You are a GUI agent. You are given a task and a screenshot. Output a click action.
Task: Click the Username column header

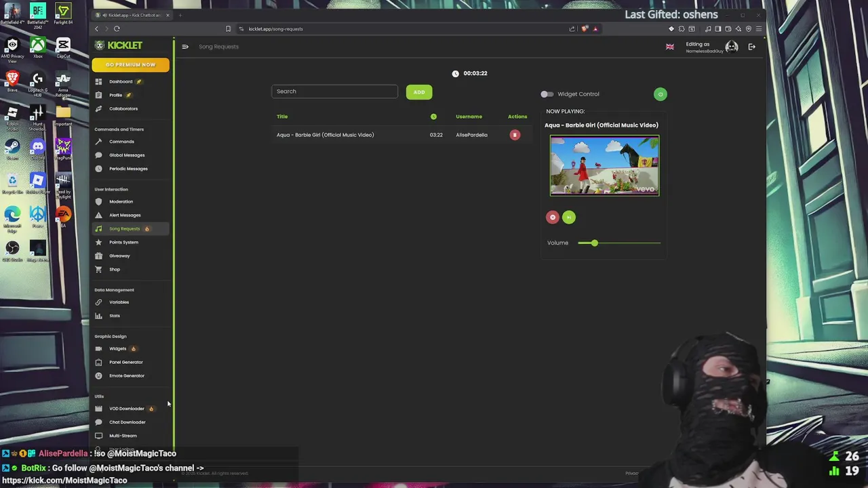click(x=469, y=117)
